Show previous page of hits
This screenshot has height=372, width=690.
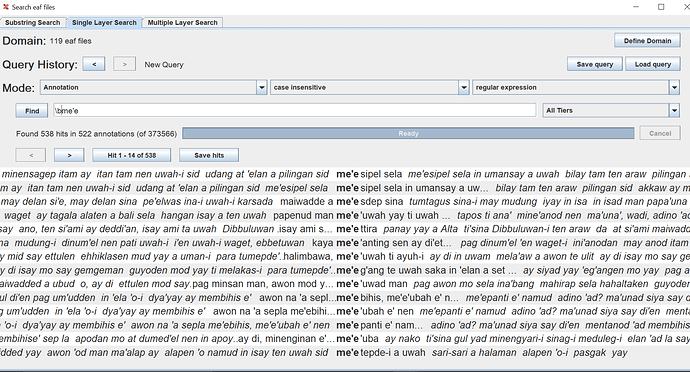coord(31,155)
